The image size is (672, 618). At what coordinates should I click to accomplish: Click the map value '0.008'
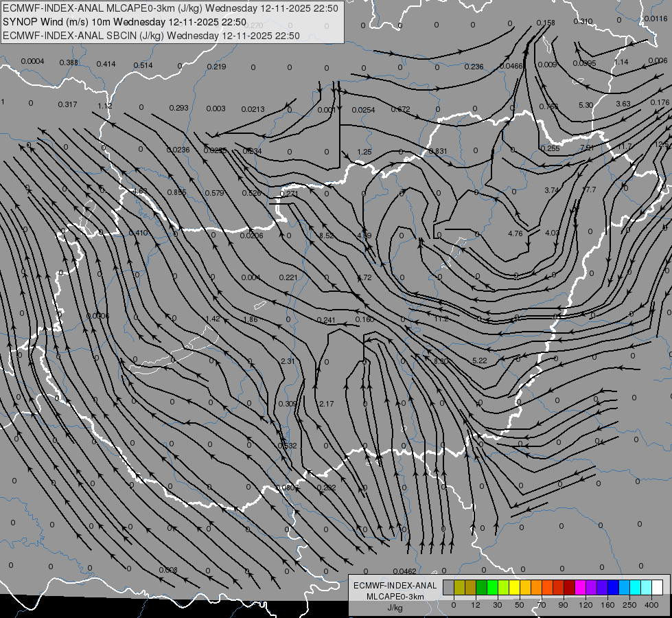click(x=168, y=570)
